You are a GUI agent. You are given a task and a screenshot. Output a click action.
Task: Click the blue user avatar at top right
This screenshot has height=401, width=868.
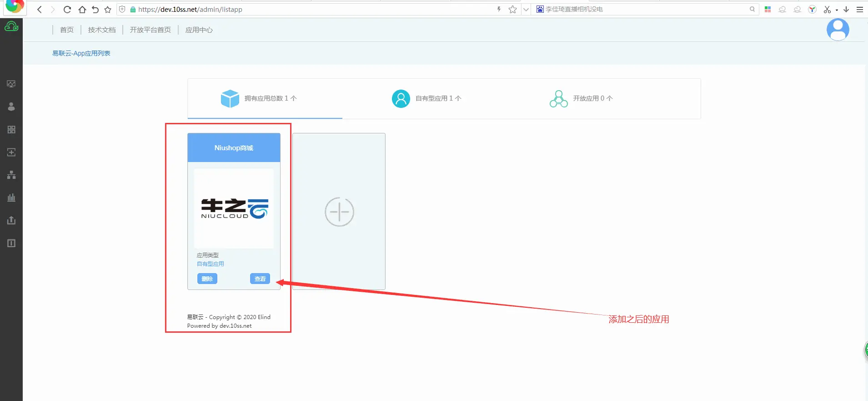click(x=838, y=30)
